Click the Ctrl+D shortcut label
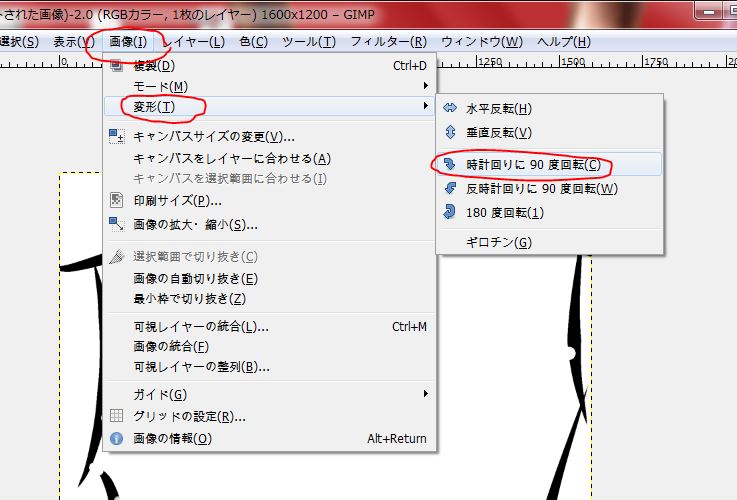This screenshot has height=500, width=737. tap(410, 66)
